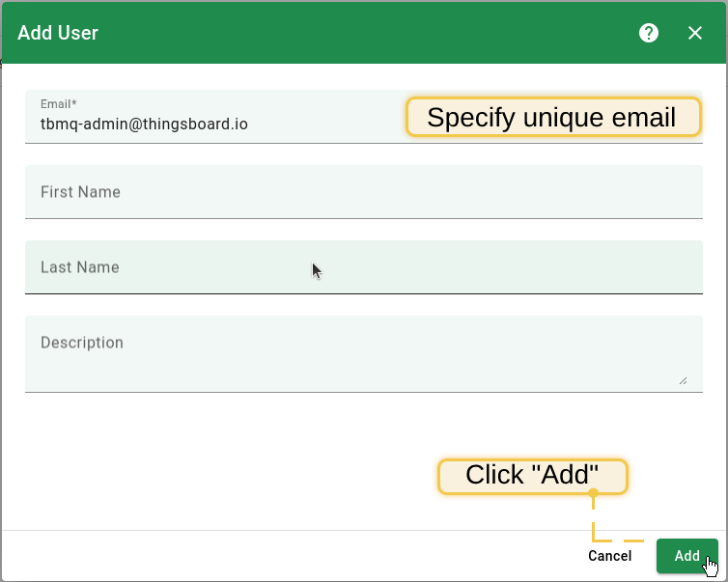Click the "Email*" field label
The image size is (728, 582).
pyautogui.click(x=58, y=103)
